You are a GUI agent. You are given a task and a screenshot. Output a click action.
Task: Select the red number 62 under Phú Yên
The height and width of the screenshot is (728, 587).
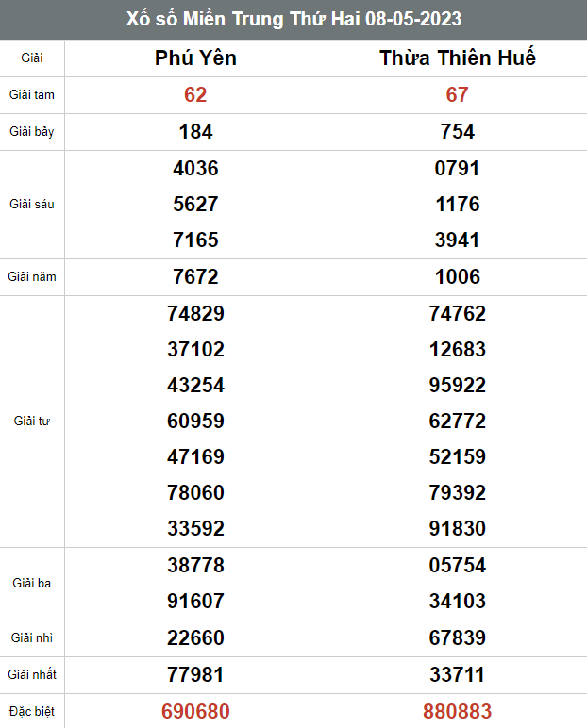[x=195, y=95]
